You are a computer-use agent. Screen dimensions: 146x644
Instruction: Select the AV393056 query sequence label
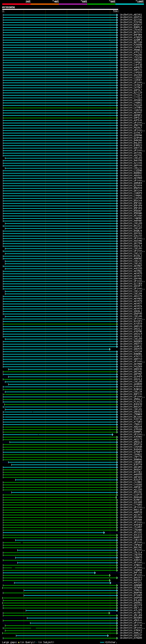pyautogui.click(x=8, y=7)
